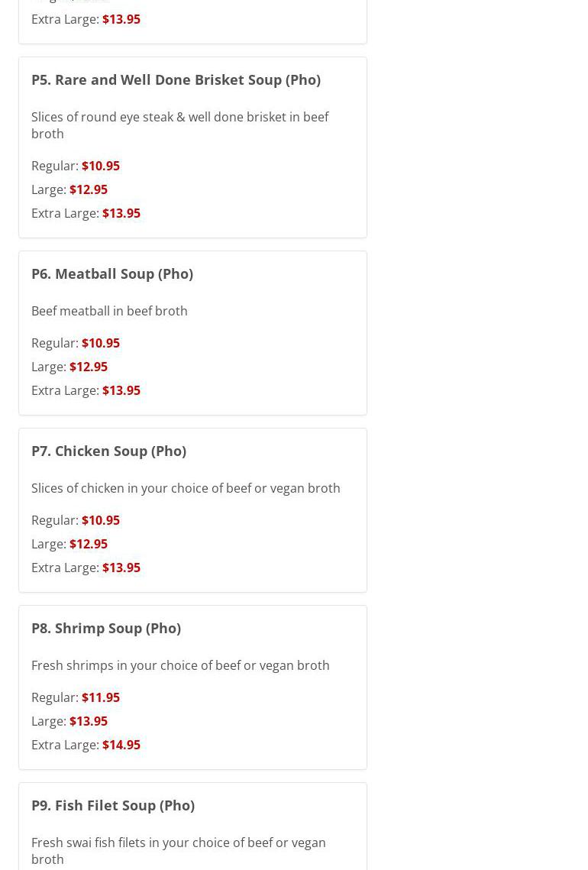This screenshot has height=870, width=588.
Task: Click P8 Regular $11.95 price
Action: point(100,697)
